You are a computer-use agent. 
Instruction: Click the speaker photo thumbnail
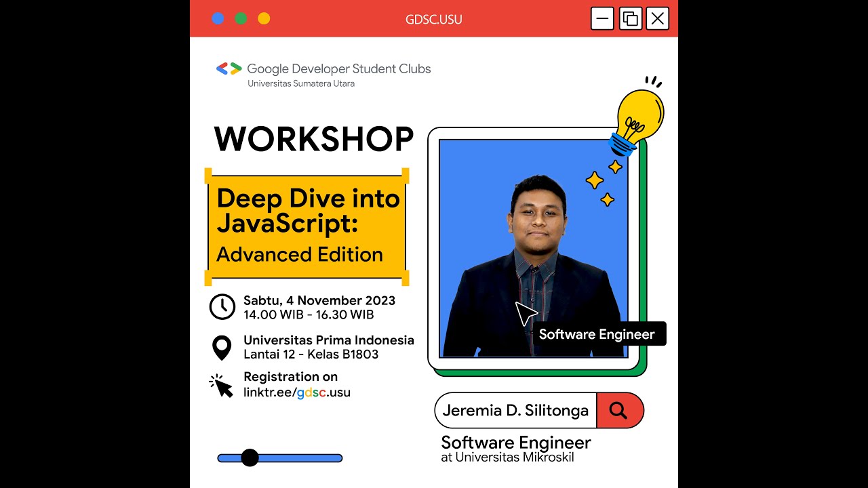(533, 248)
